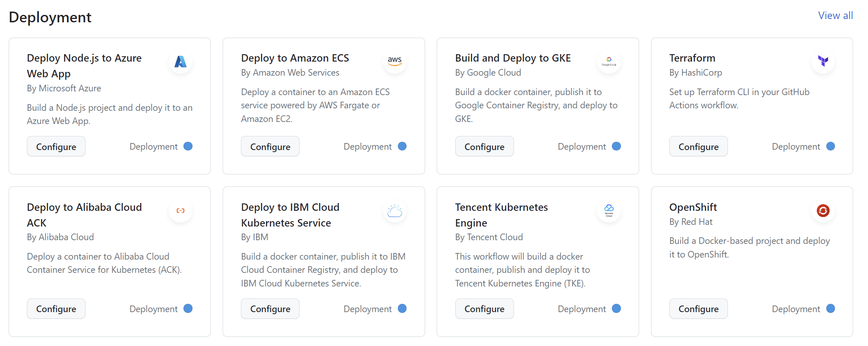
Task: Click the HashiCorp Terraform logo icon
Action: tap(823, 62)
